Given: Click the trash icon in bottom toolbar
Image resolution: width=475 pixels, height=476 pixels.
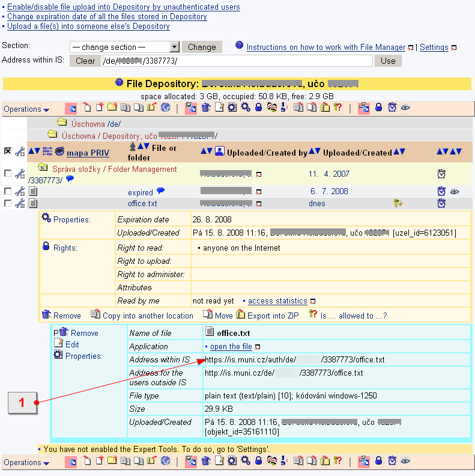Looking at the screenshot, I should (x=206, y=461).
